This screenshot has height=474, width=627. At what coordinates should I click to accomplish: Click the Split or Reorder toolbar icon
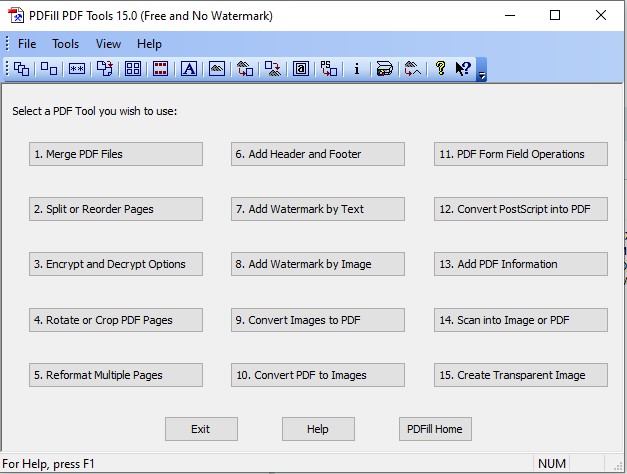click(x=49, y=69)
